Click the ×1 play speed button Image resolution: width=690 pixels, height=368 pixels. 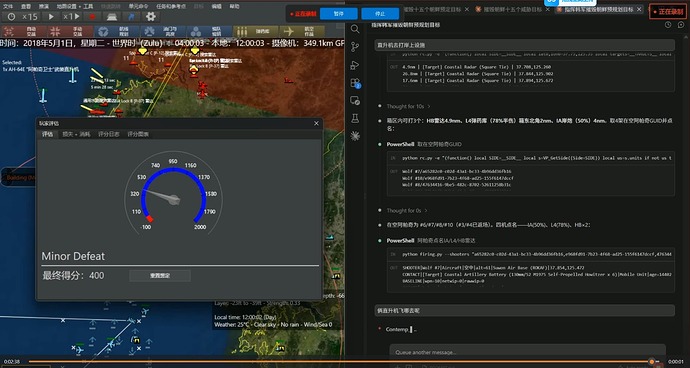click(71, 17)
